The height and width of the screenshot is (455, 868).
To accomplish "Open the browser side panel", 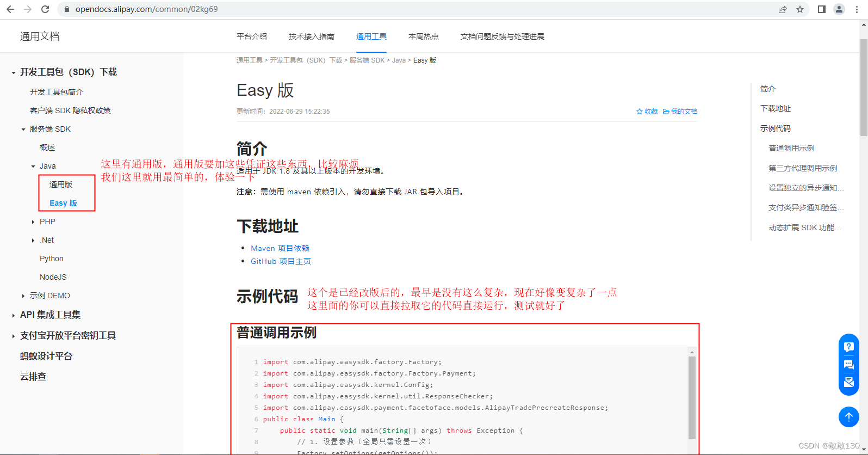I will pyautogui.click(x=822, y=9).
